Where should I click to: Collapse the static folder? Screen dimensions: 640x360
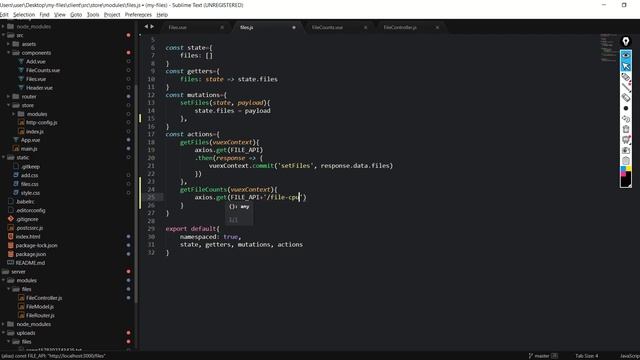coord(3,158)
